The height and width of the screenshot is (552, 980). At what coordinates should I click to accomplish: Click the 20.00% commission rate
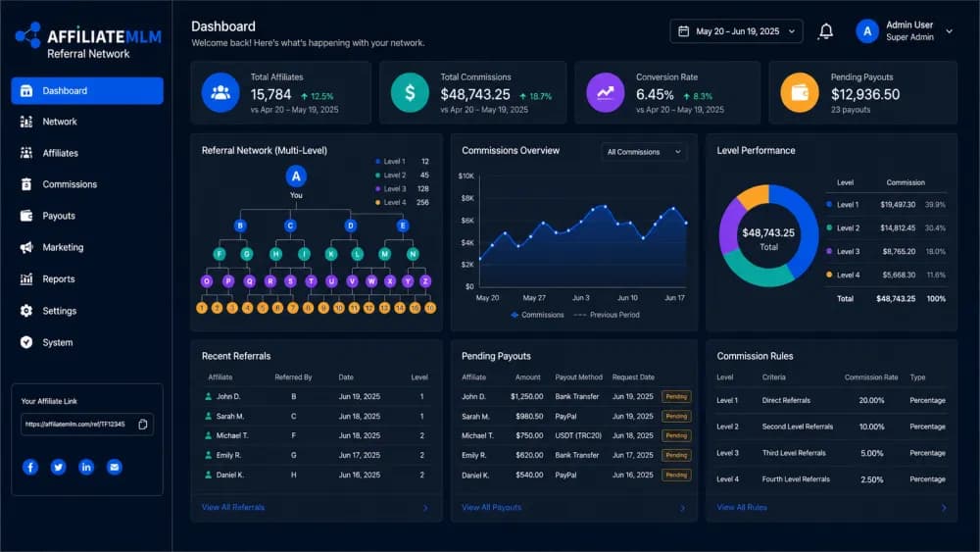(x=871, y=401)
